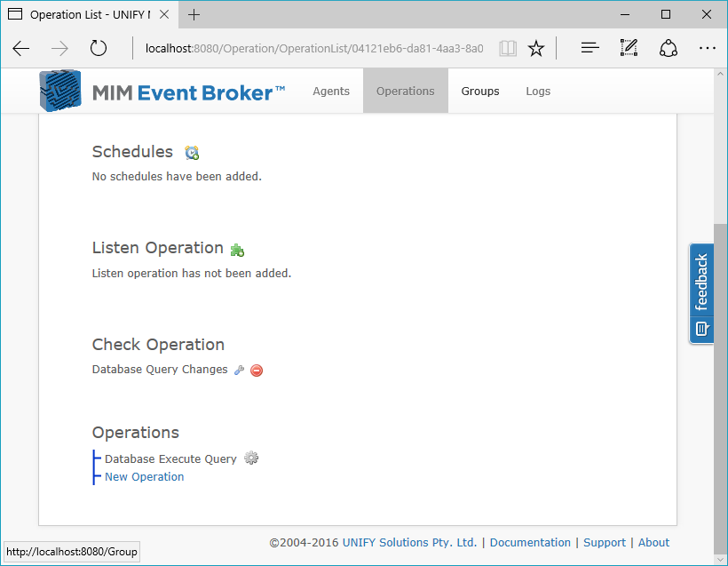Click Database Query Changes text
The height and width of the screenshot is (566, 728).
[160, 370]
